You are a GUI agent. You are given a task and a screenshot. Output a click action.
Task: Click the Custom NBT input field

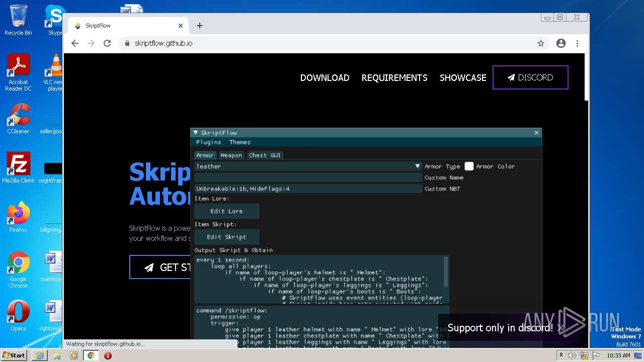[308, 189]
